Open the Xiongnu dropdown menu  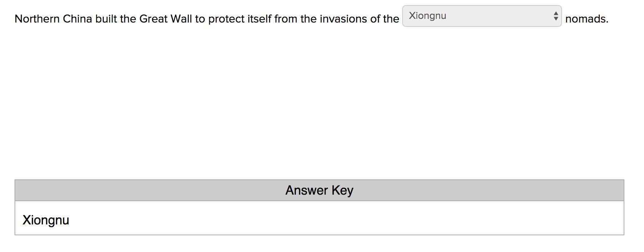(481, 16)
